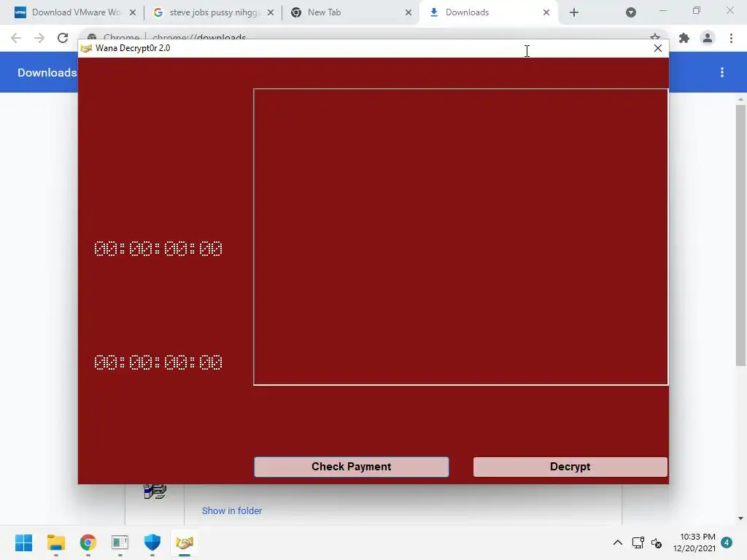
Task: Close the Google search tab
Action: point(271,12)
